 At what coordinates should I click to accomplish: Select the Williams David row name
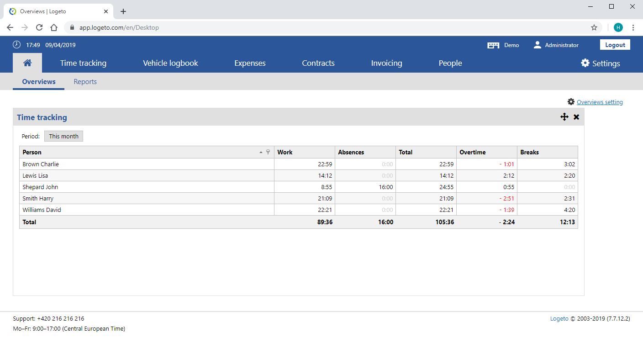coord(42,210)
